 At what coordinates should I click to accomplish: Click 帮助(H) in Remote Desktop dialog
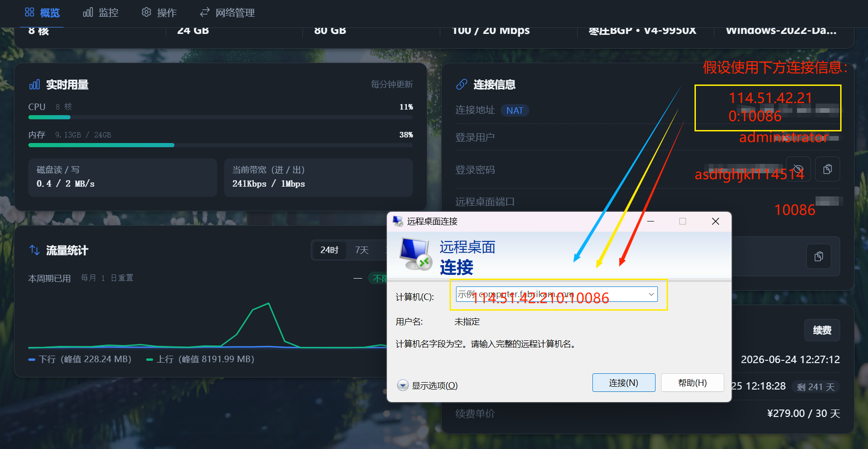pos(692,383)
